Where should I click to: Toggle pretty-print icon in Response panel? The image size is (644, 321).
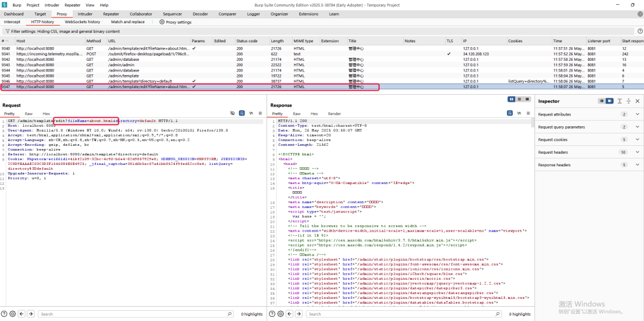point(510,113)
